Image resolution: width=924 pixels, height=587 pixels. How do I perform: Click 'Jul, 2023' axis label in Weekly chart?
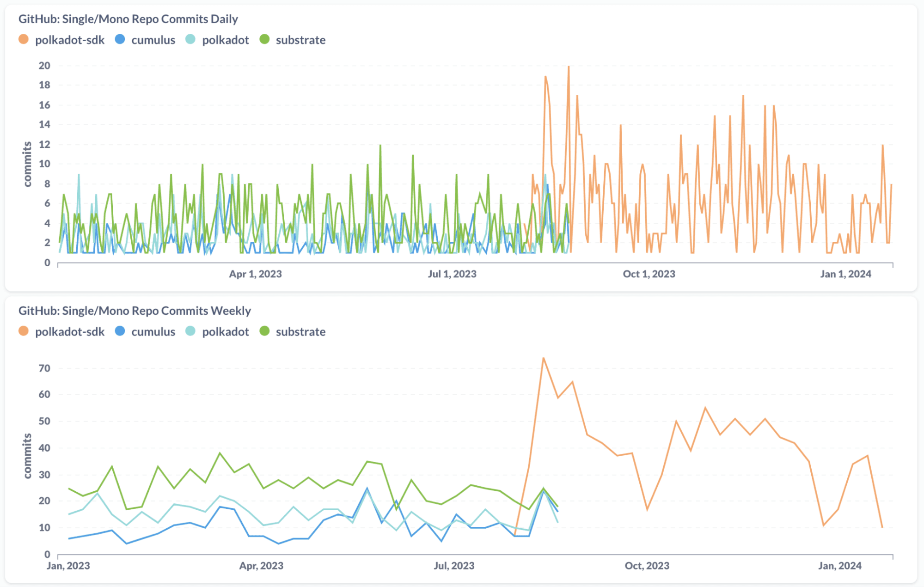454,566
